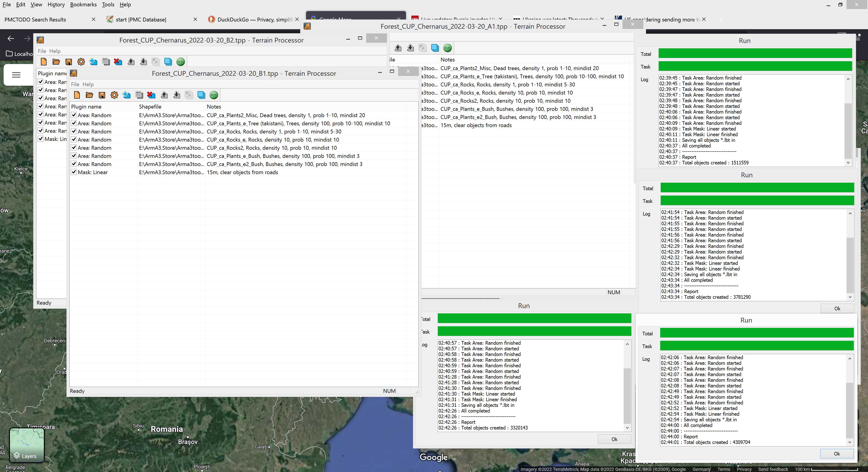
Task: Uncheck CUP_ca_Plants2_Misc Area: Random task in B1
Action: click(x=74, y=115)
